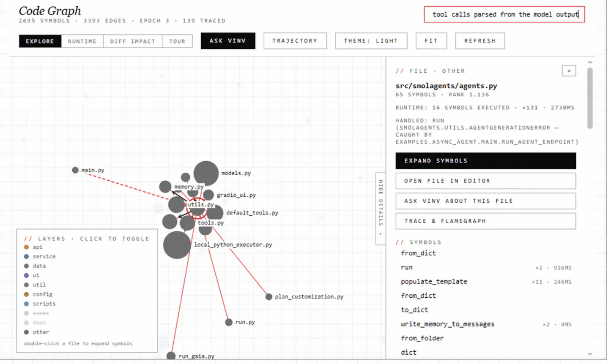
Task: Open the Tour tab
Action: [x=177, y=41]
